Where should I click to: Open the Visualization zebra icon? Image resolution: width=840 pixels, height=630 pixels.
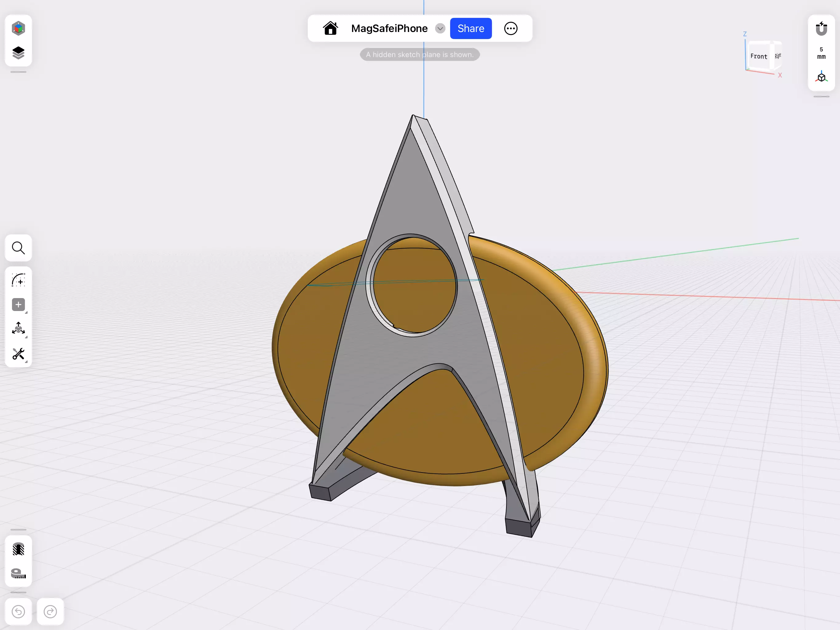[18, 549]
